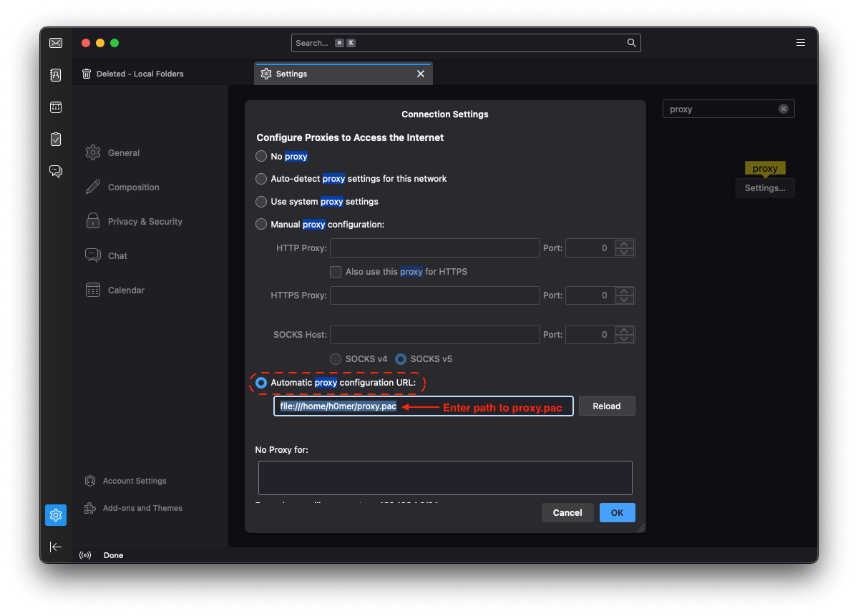
Task: Clear the proxy search field
Action: 784,109
